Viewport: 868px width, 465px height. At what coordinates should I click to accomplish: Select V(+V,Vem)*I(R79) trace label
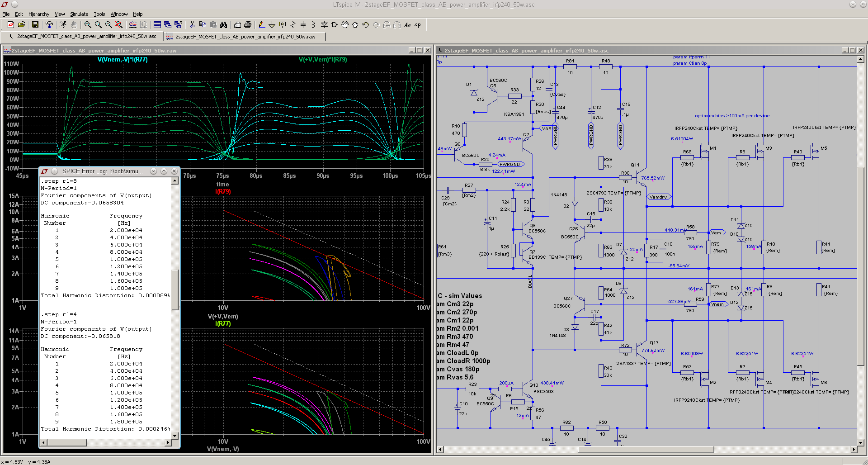(x=323, y=59)
